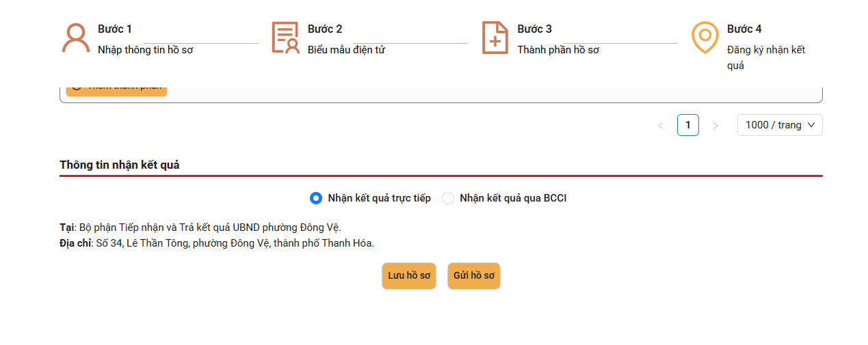Select the electronic form icon of Bước 2

[285, 38]
